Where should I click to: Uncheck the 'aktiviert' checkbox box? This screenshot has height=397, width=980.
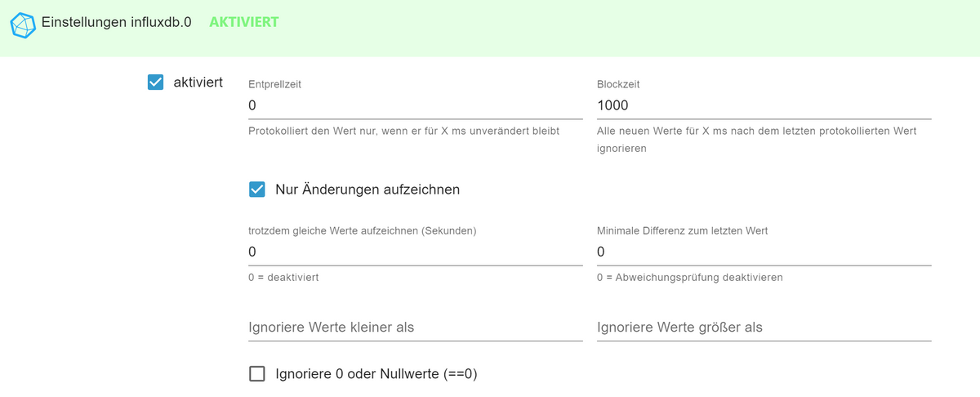156,83
